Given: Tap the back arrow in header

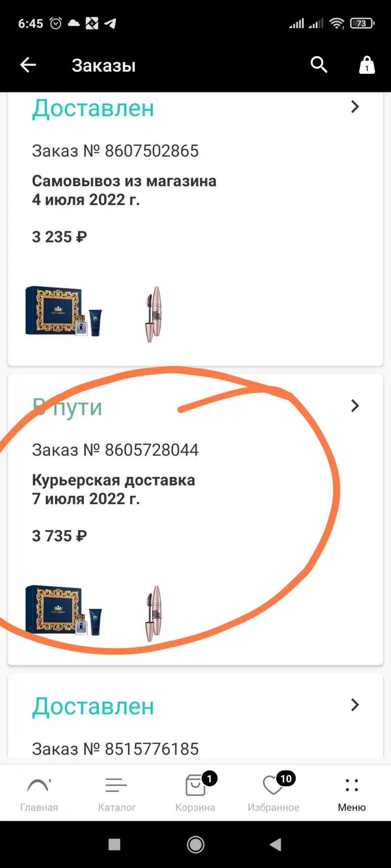Looking at the screenshot, I should point(28,65).
